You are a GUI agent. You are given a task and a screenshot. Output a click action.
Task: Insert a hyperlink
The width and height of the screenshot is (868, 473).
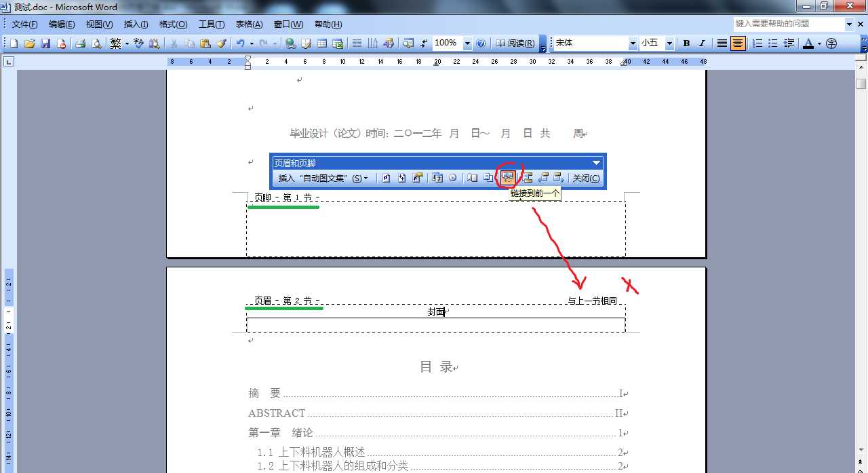tap(290, 43)
